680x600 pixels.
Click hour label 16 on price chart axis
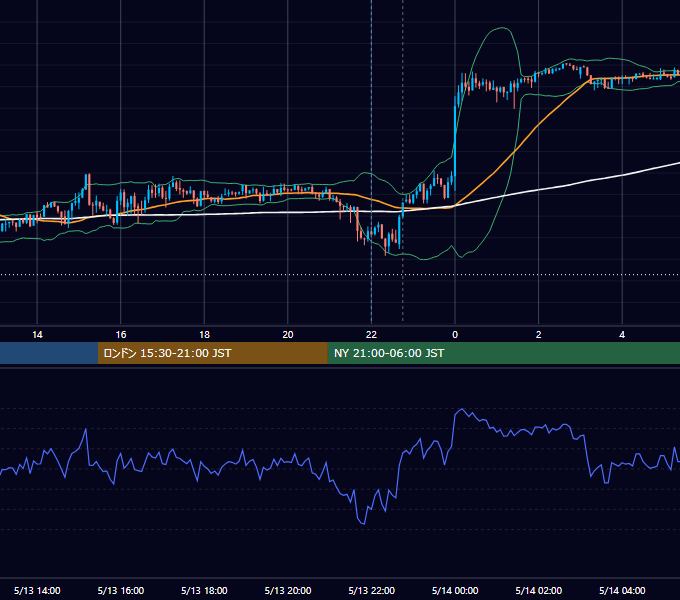pyautogui.click(x=121, y=335)
